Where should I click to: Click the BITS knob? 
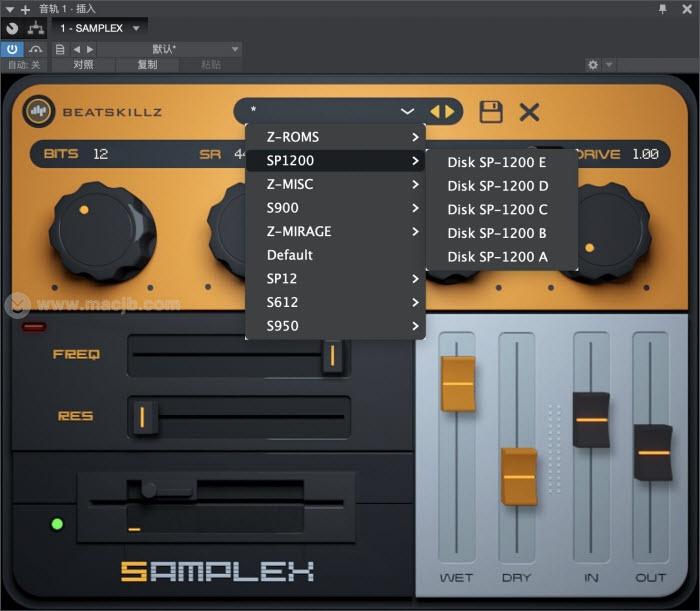pos(103,231)
